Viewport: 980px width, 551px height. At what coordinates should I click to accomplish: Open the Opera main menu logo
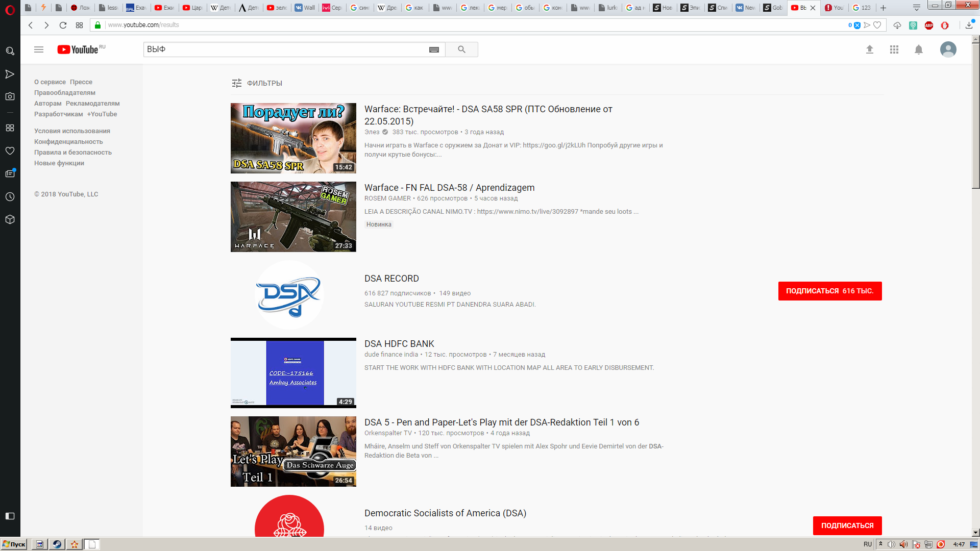10,10
